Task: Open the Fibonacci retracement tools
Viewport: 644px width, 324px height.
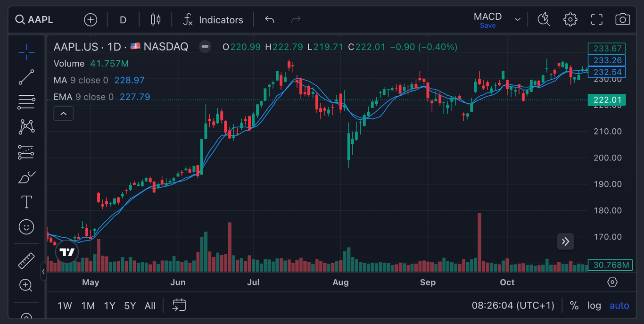Action: coord(26,102)
